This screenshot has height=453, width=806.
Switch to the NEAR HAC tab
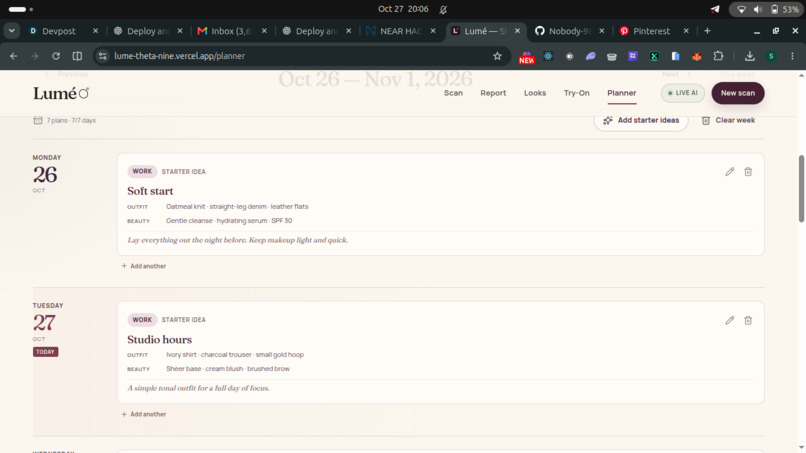[400, 31]
